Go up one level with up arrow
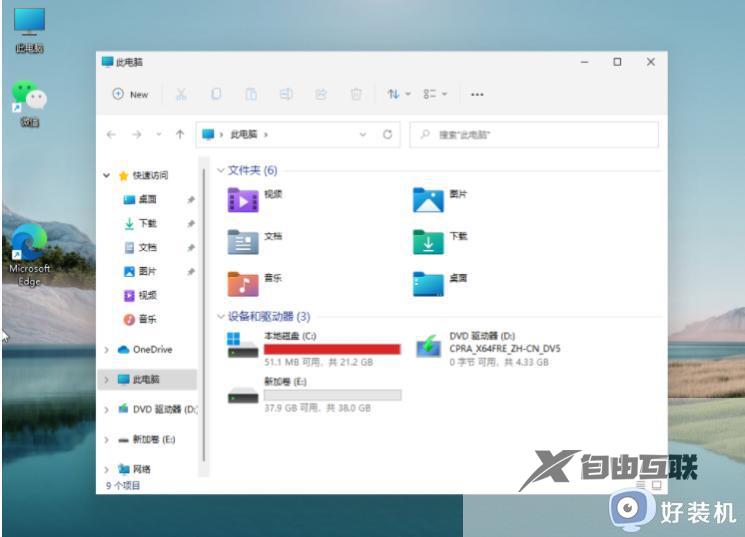Viewport: 745px width, 537px height. 180,134
